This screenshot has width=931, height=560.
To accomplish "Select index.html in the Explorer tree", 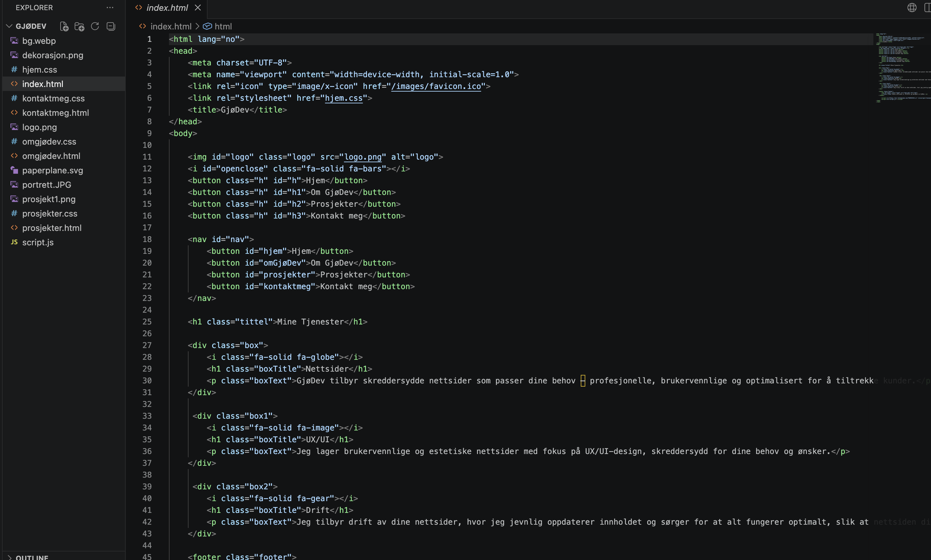I will click(x=64, y=84).
